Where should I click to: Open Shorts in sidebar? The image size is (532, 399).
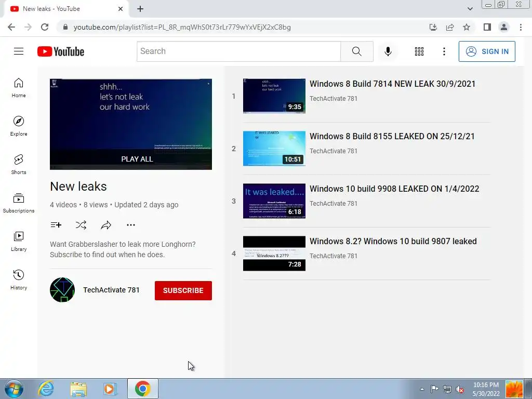[19, 165]
